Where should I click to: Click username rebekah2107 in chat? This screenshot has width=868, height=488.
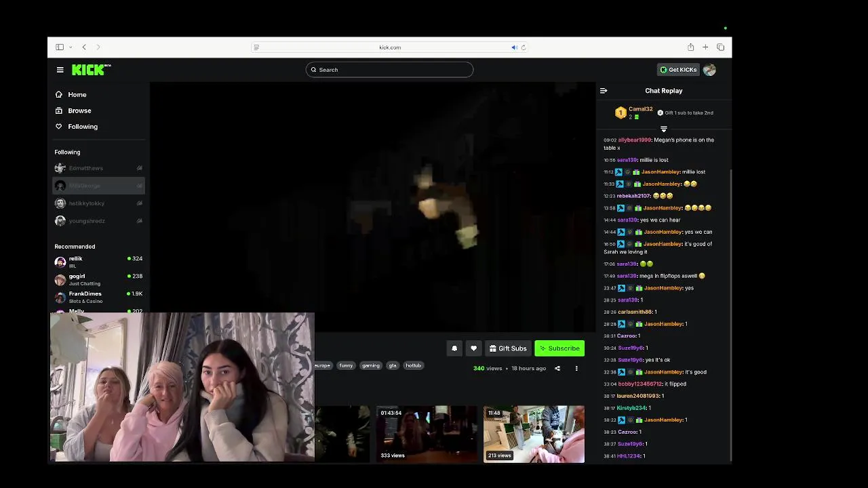click(633, 196)
